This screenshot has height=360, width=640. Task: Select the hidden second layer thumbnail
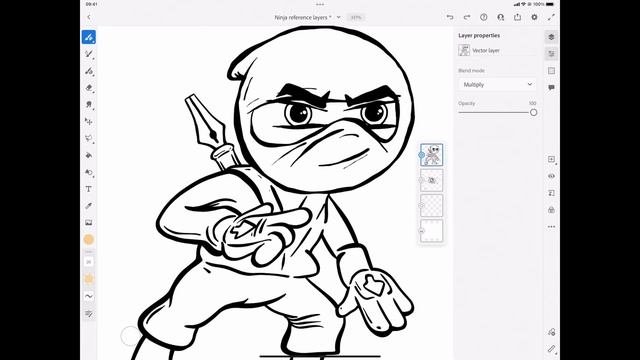[431, 180]
